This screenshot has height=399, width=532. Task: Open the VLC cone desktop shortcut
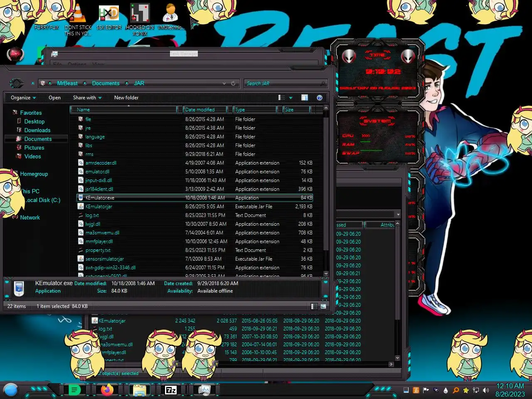(78, 14)
